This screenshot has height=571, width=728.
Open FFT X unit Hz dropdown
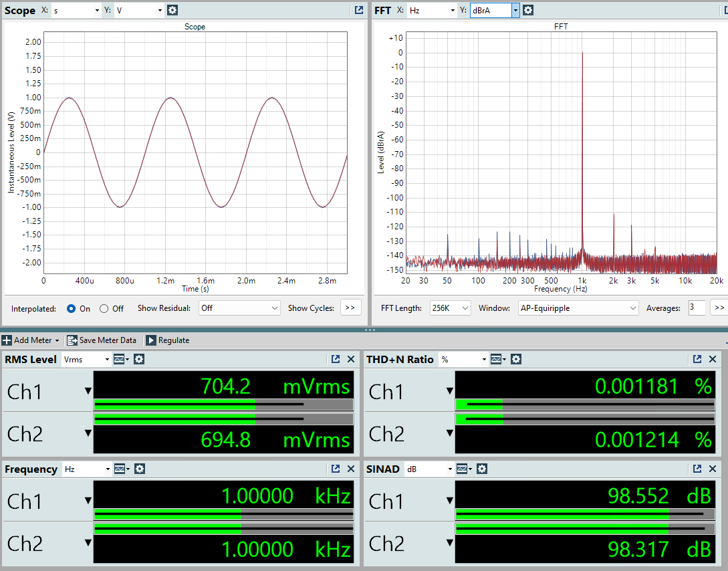click(432, 10)
